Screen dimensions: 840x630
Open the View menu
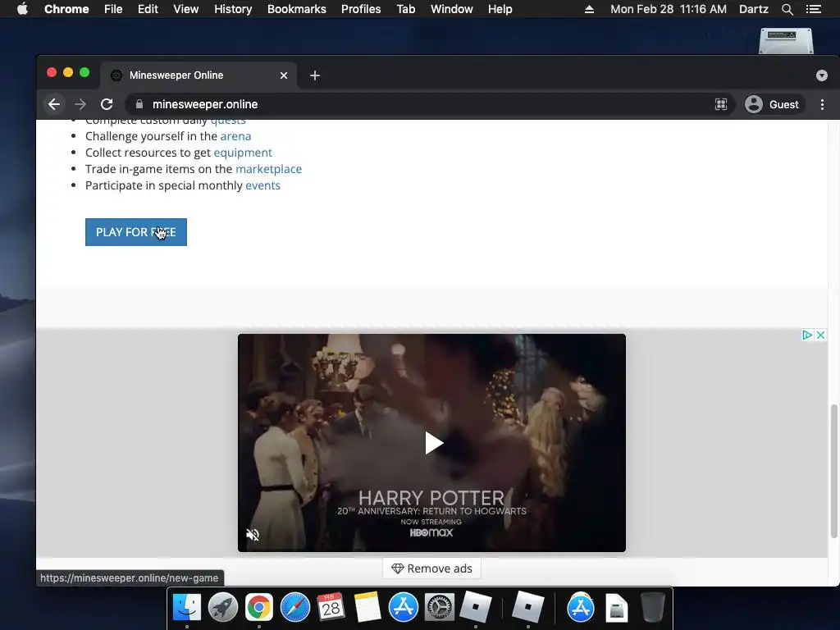coord(186,9)
